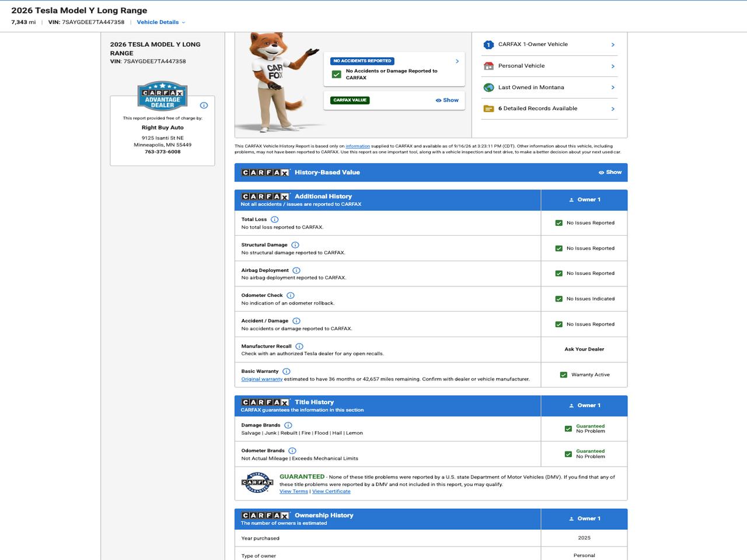
Task: Expand the No Accidents Reported card arrow
Action: point(457,61)
